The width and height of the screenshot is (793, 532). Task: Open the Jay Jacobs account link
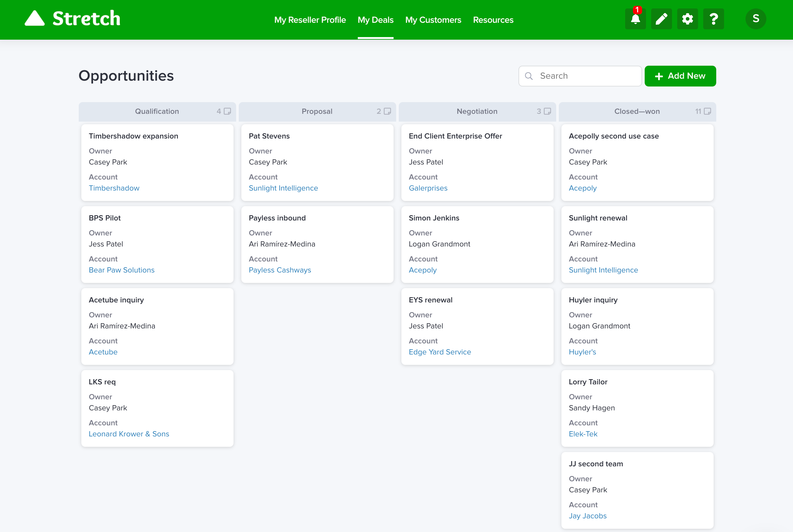(x=587, y=516)
